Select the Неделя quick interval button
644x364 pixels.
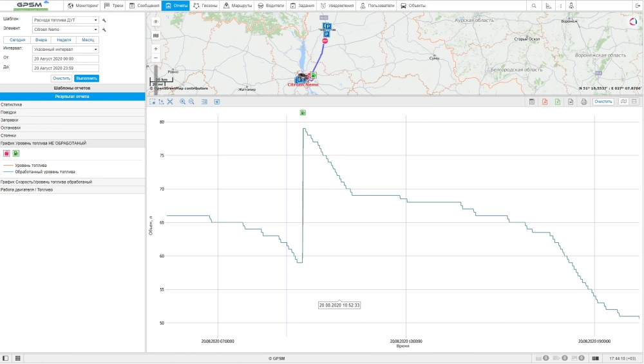(64, 40)
